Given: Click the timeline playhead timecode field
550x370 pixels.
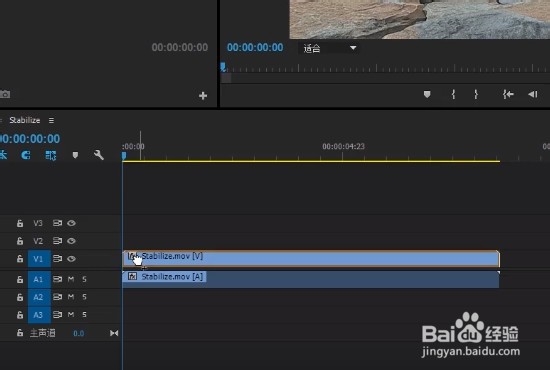Looking at the screenshot, I should tap(30, 139).
